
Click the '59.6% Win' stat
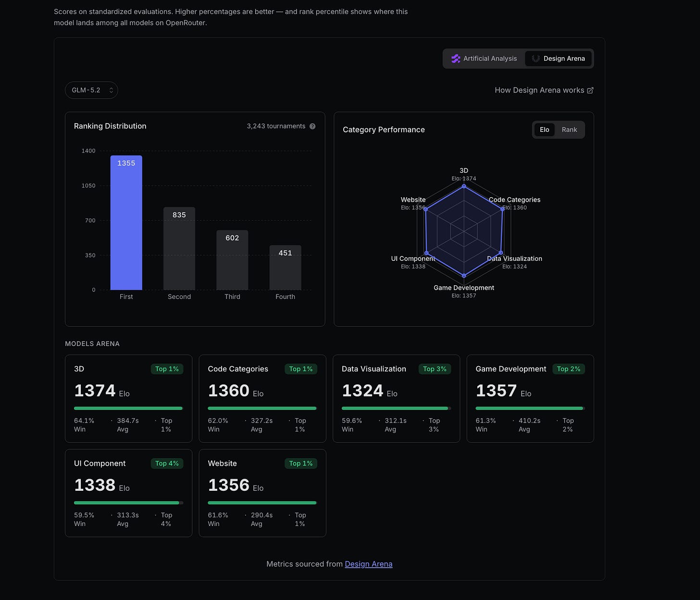pos(352,425)
